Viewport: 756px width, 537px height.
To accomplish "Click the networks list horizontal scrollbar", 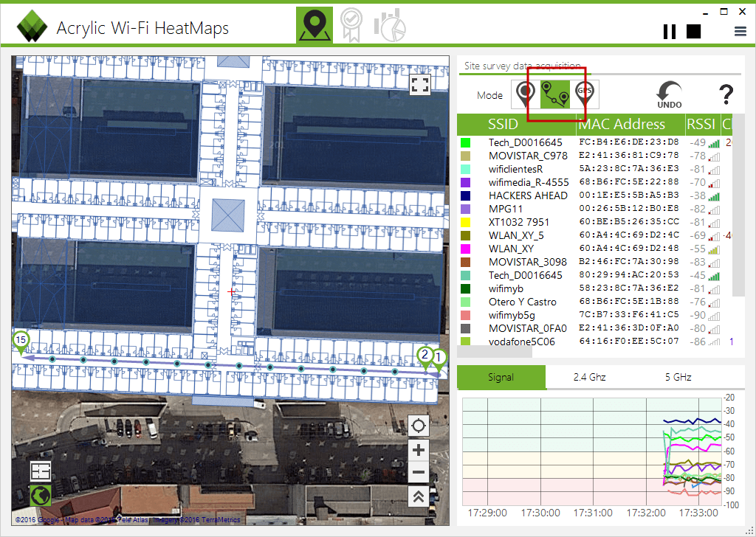I will click(495, 352).
